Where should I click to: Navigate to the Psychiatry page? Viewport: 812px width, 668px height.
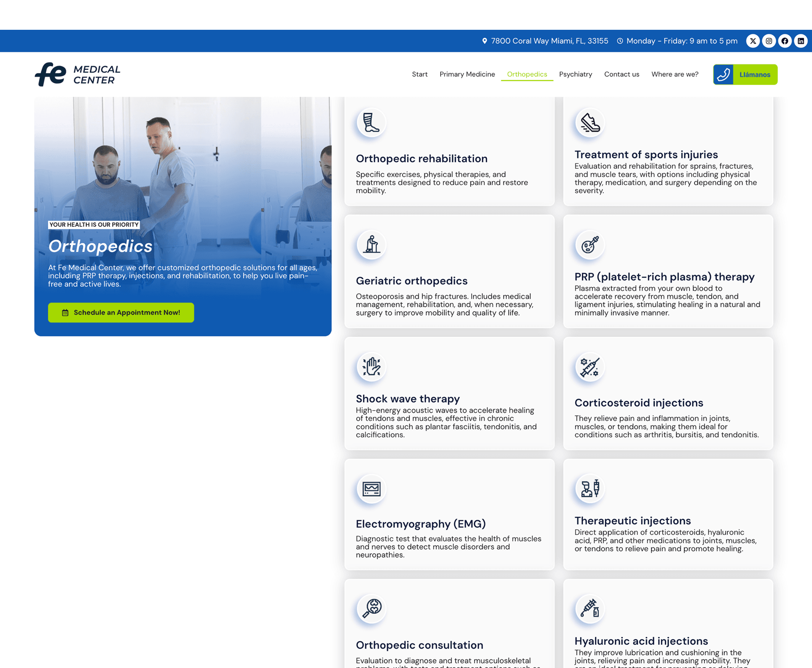coord(575,74)
